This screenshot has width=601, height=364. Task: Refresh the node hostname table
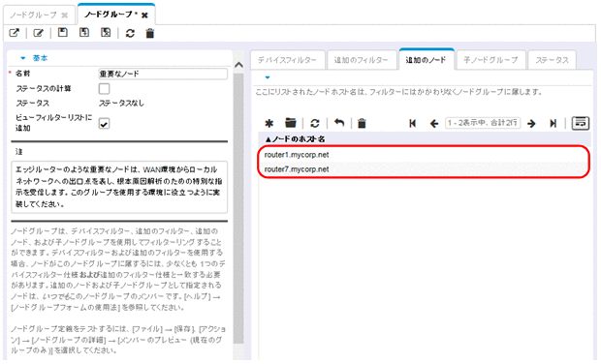(x=315, y=123)
